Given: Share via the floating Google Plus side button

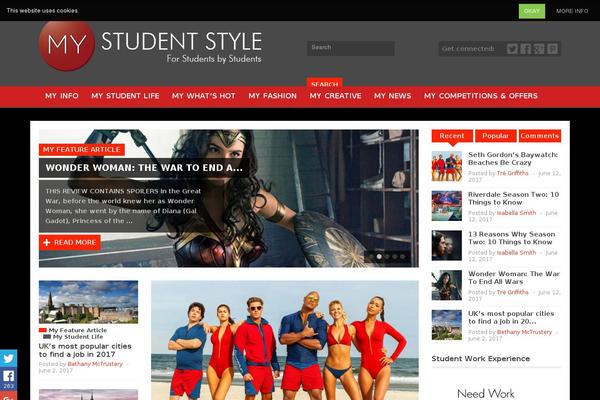Looking at the screenshot, I should click(x=8, y=396).
